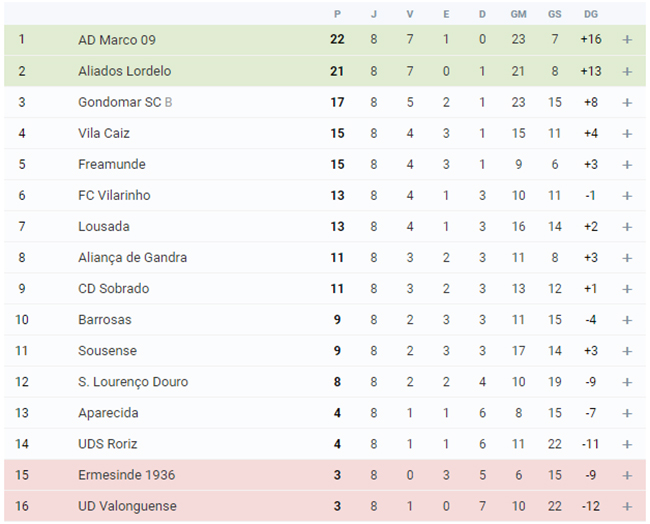Viewport: 650px width, 524px height.
Task: Click the plus icon beside Vila Caiz
Action: pos(627,133)
